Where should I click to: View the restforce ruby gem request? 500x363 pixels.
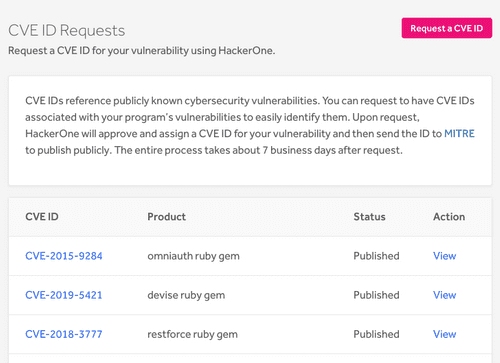[444, 334]
